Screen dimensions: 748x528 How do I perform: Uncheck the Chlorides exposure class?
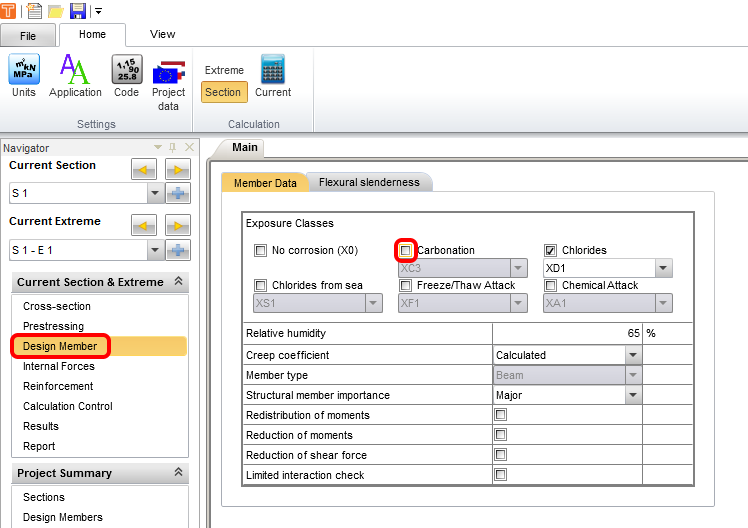tap(551, 250)
